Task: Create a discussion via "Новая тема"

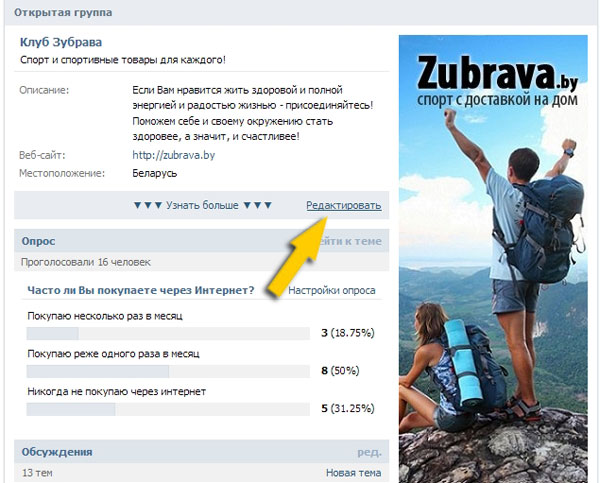Action: (x=353, y=473)
